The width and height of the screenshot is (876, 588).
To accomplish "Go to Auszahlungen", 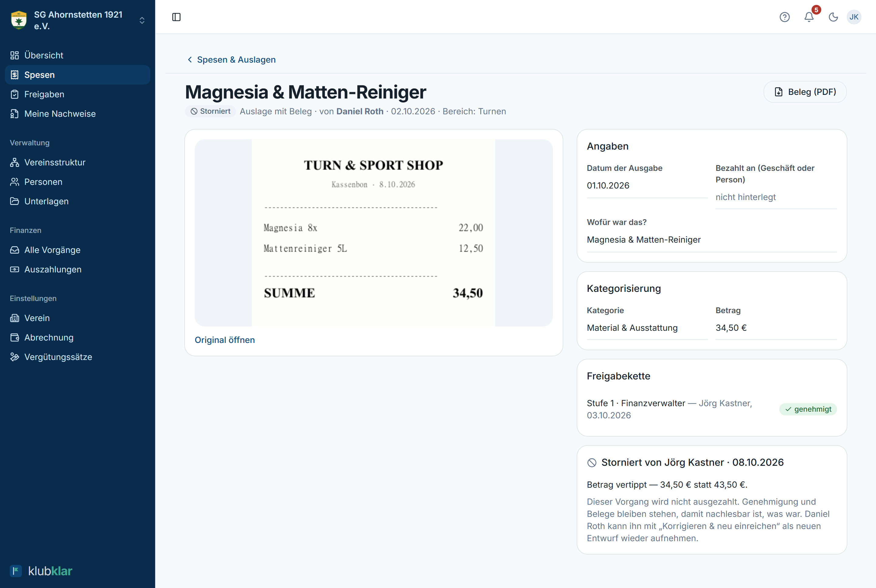I will click(77, 269).
